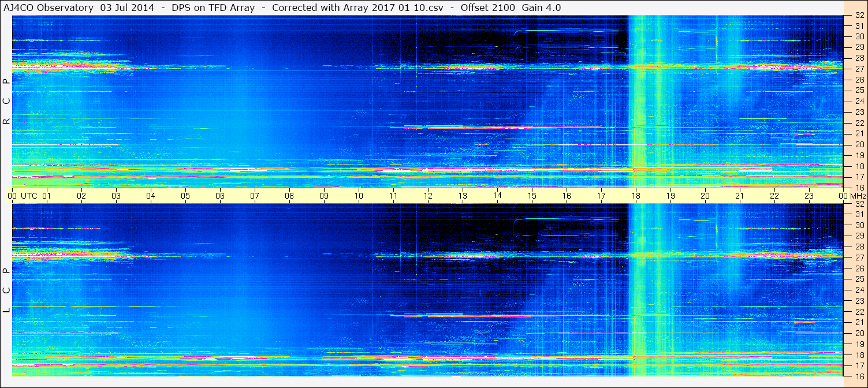
Task: Select the 07 hour marker on time axis
Action: (255, 196)
